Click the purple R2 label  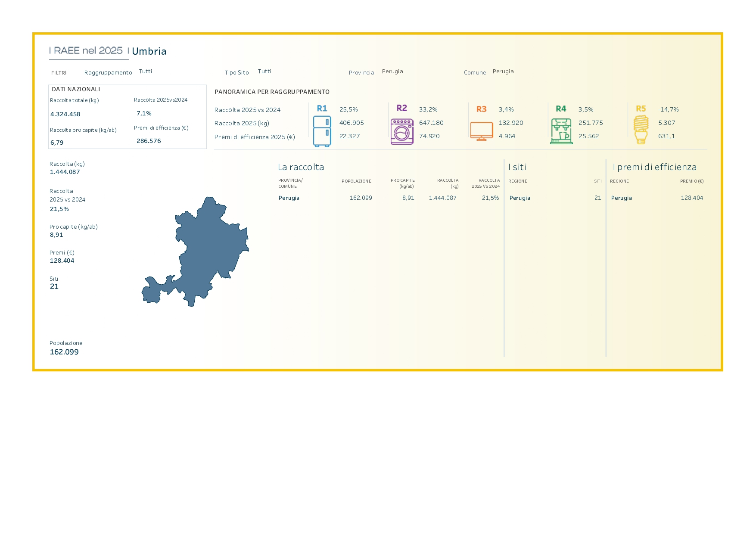coord(402,108)
